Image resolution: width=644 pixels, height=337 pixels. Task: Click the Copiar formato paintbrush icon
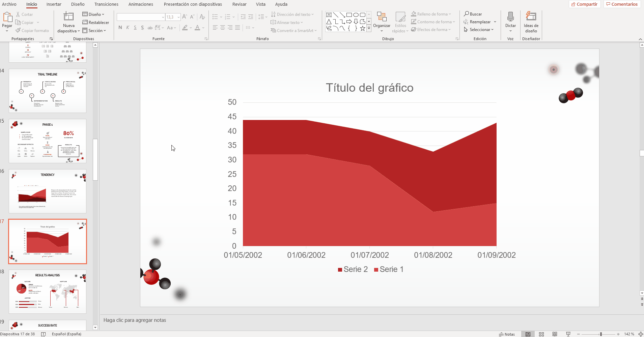click(x=18, y=30)
